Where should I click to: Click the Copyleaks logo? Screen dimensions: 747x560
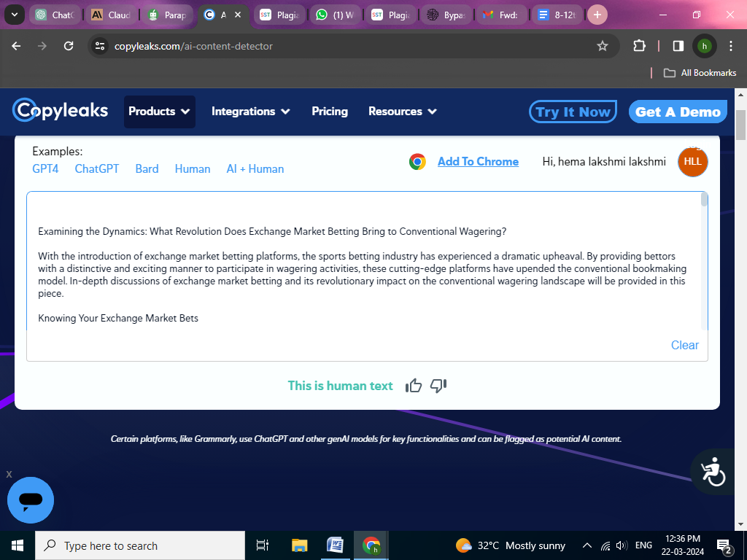coord(60,110)
